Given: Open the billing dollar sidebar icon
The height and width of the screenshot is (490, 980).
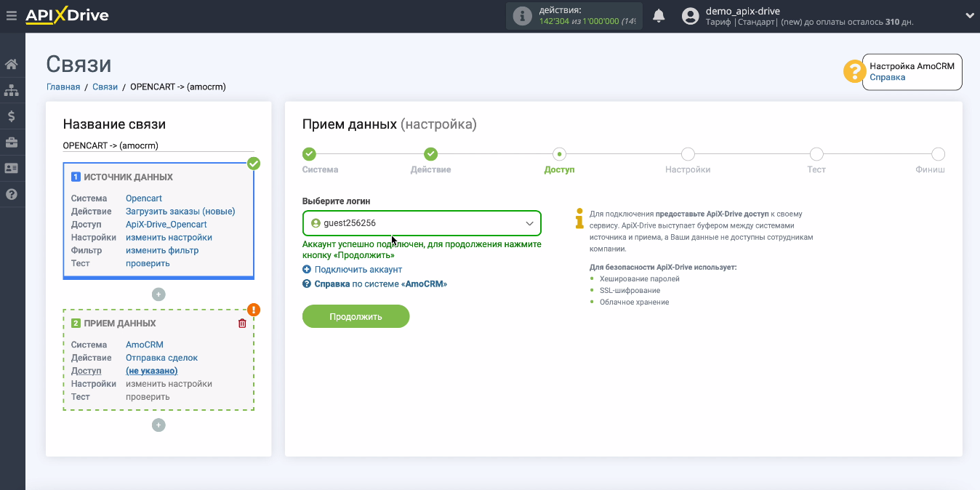Looking at the screenshot, I should [11, 116].
